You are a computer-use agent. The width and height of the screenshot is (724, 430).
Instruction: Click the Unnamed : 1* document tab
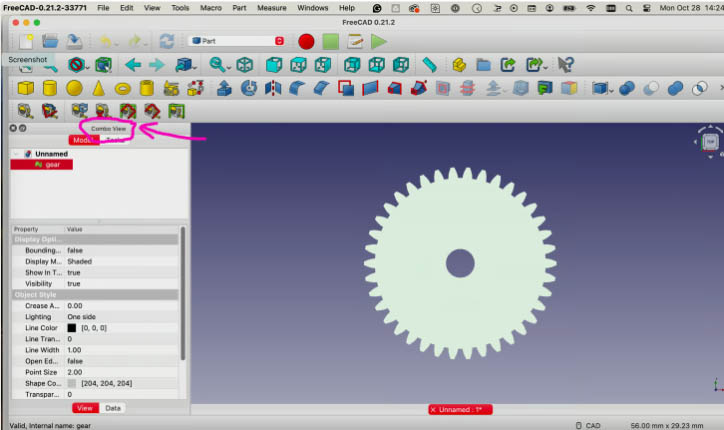pyautogui.click(x=460, y=409)
